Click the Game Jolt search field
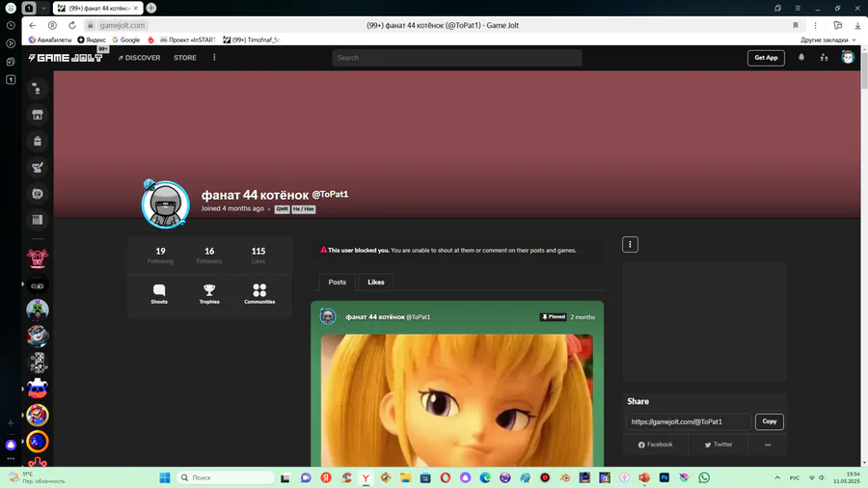The image size is (868, 488). [x=457, y=58]
